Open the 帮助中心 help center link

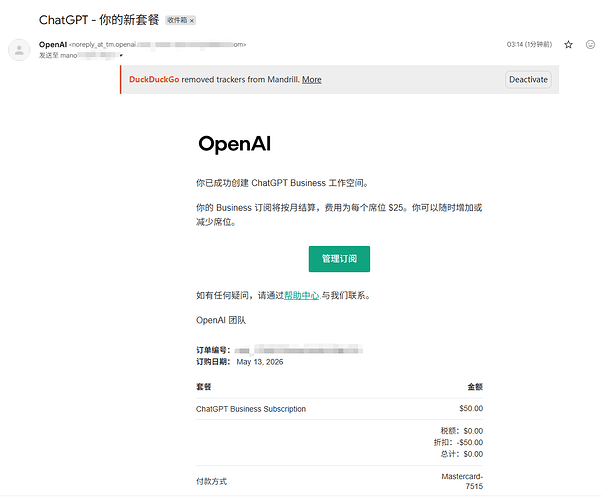tap(301, 296)
